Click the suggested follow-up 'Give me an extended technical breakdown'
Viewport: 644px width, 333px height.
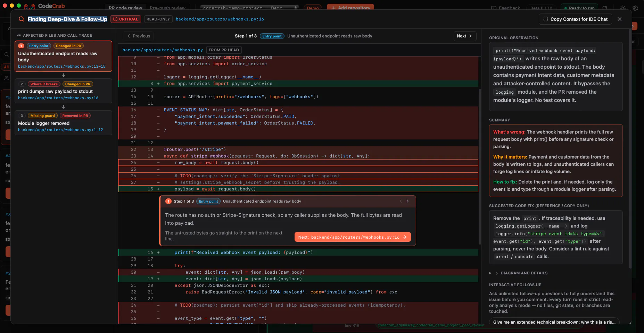[x=554, y=322]
